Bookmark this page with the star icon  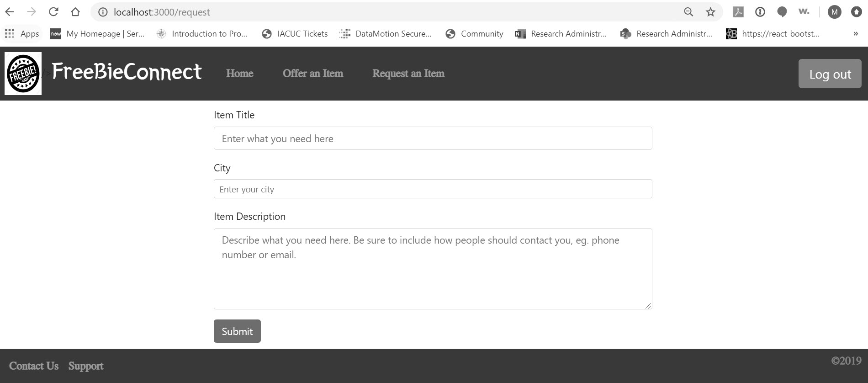(x=710, y=12)
